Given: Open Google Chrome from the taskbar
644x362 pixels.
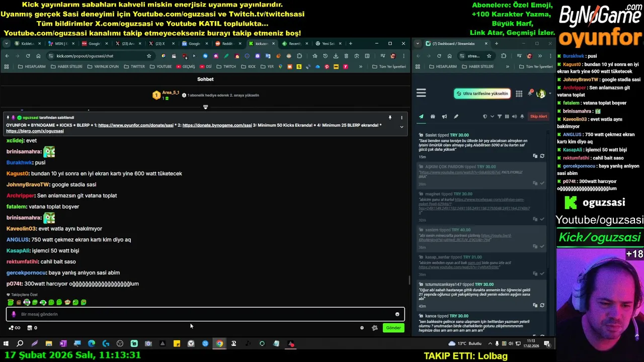Looking at the screenshot, I should coord(219,344).
